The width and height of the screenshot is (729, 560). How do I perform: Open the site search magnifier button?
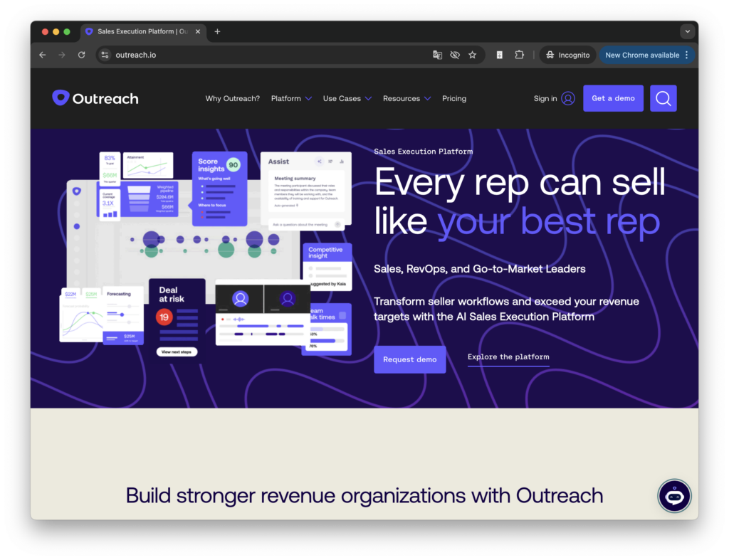(663, 98)
